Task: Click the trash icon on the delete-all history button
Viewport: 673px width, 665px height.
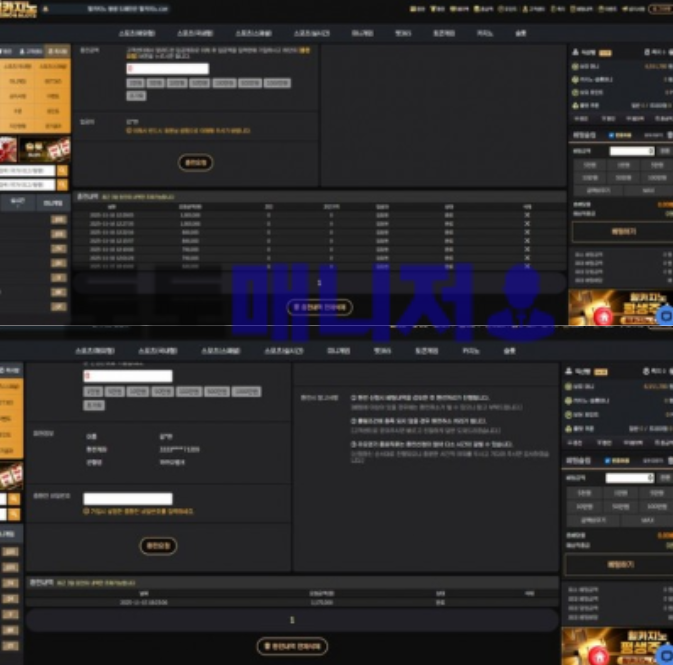Action: [x=294, y=307]
